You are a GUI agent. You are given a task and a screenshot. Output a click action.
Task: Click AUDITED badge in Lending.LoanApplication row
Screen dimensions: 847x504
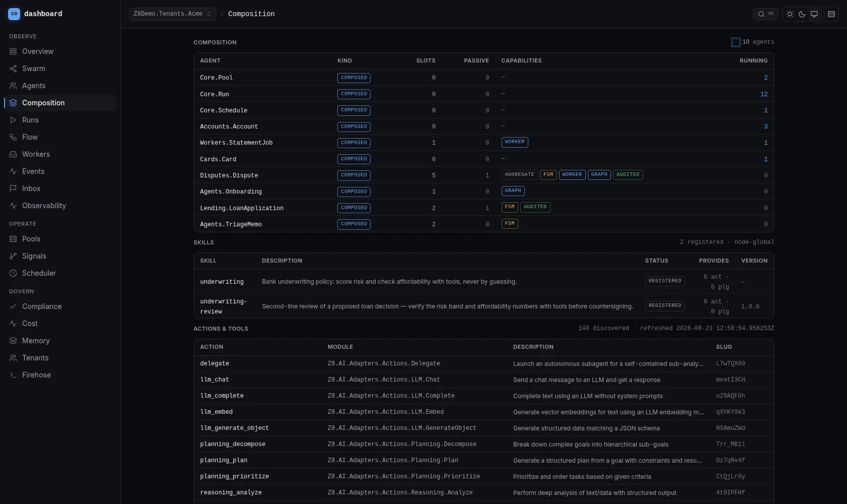[535, 207]
